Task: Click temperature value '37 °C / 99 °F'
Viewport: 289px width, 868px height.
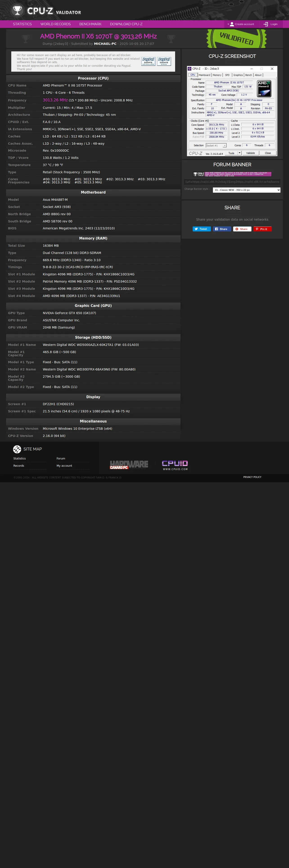Action: pyautogui.click(x=53, y=165)
